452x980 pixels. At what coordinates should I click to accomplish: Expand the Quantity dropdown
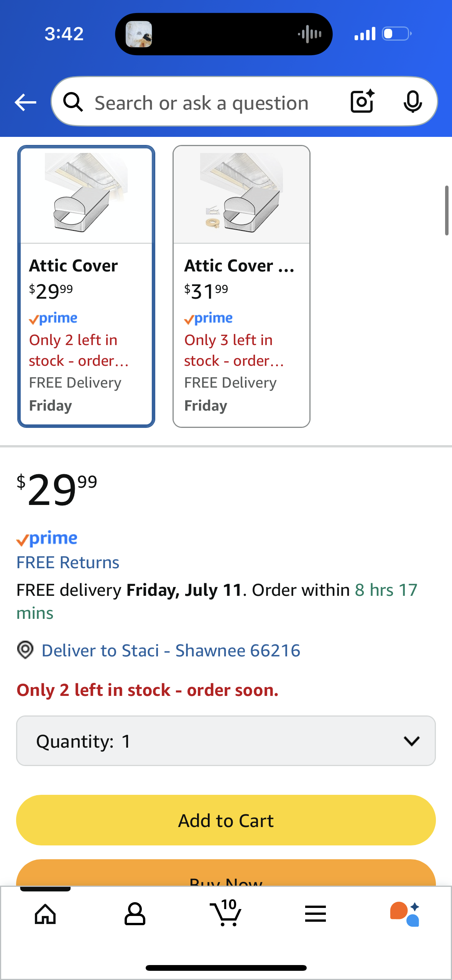tap(226, 741)
